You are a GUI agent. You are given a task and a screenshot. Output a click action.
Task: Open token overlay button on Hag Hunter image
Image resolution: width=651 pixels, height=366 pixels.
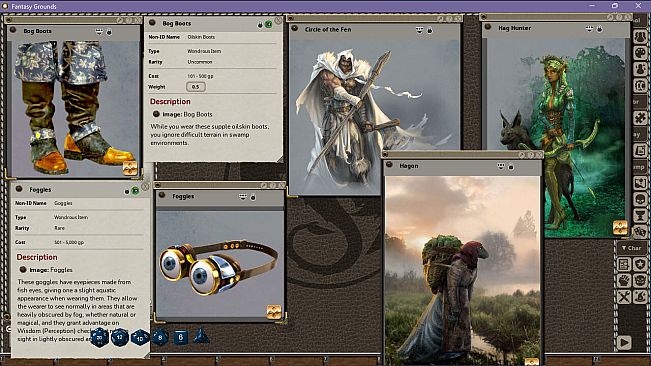pos(620,227)
